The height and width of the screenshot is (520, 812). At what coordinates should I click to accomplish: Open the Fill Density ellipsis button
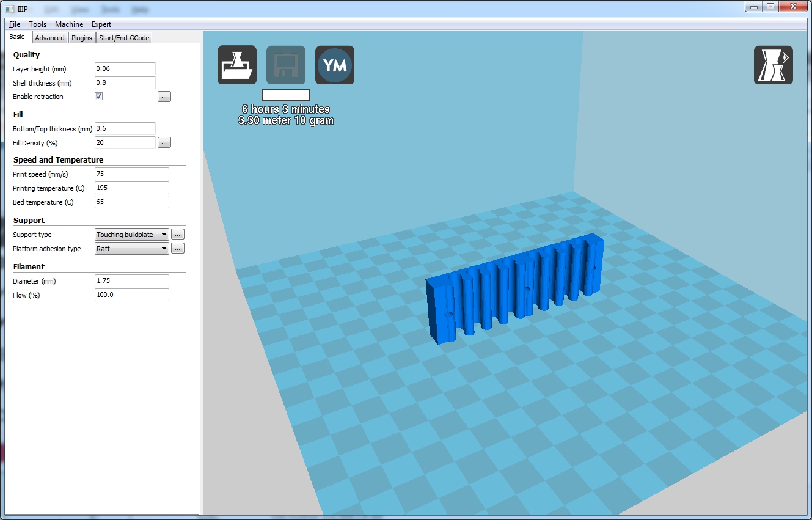coord(164,142)
